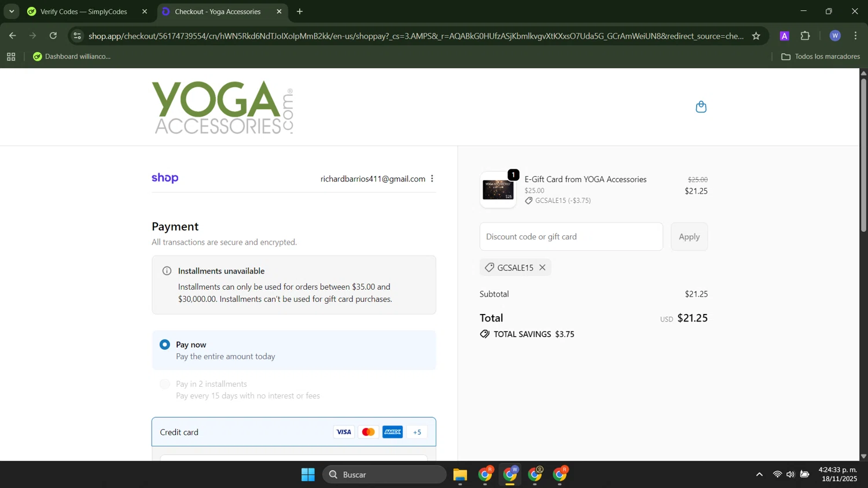Select the Pay in 2 installments radio
This screenshot has height=488, width=868.
(x=165, y=384)
